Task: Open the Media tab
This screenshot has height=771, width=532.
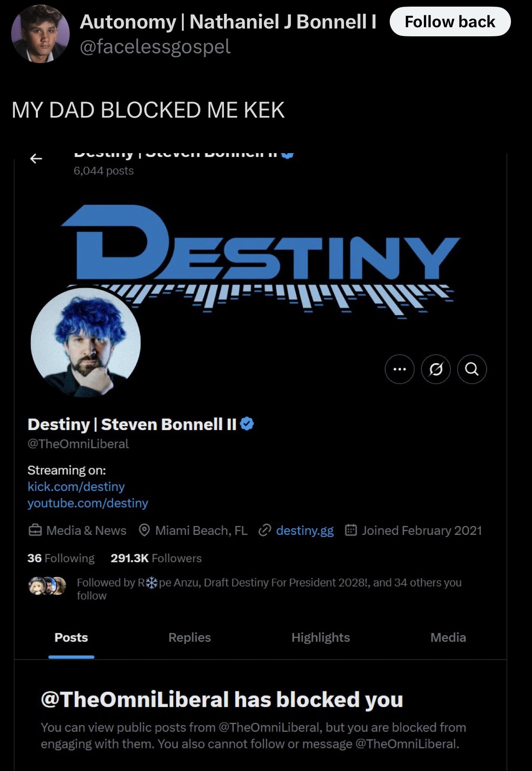Action: [448, 638]
